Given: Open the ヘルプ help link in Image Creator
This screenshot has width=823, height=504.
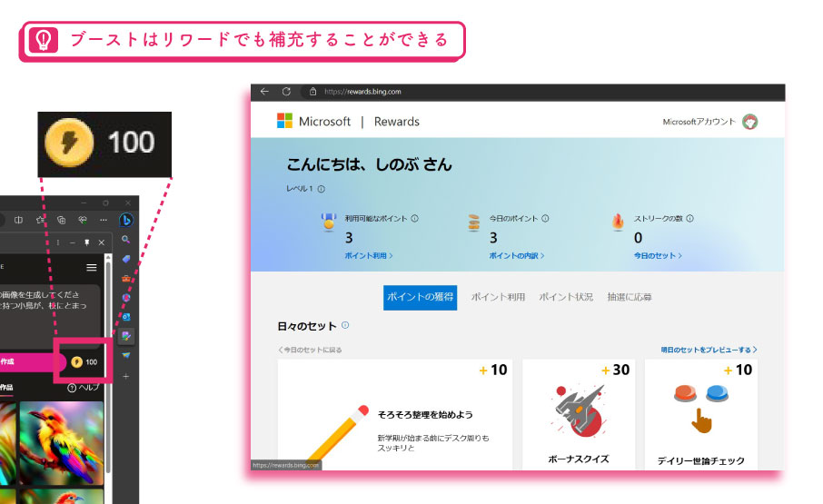Looking at the screenshot, I should 84,388.
